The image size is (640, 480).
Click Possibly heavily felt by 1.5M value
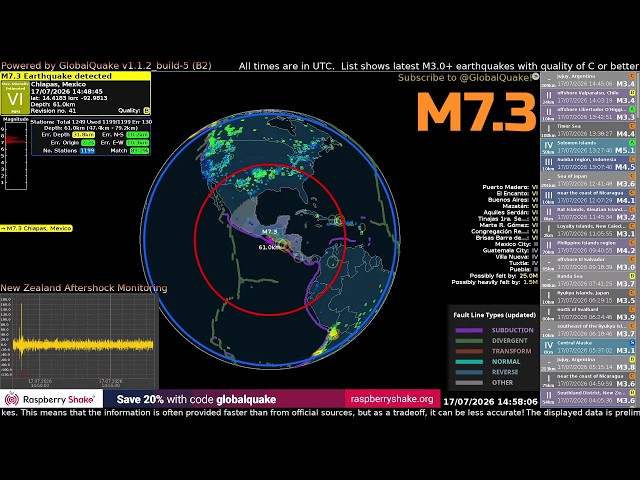(531, 282)
